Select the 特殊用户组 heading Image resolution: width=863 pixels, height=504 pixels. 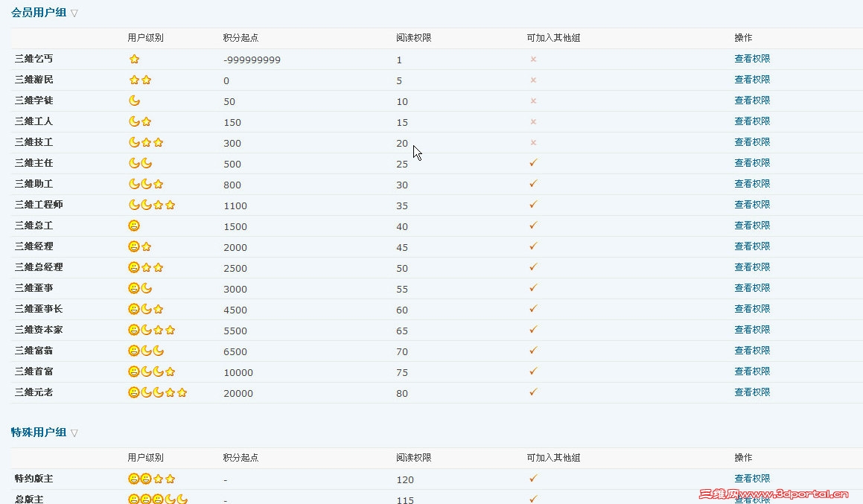39,433
